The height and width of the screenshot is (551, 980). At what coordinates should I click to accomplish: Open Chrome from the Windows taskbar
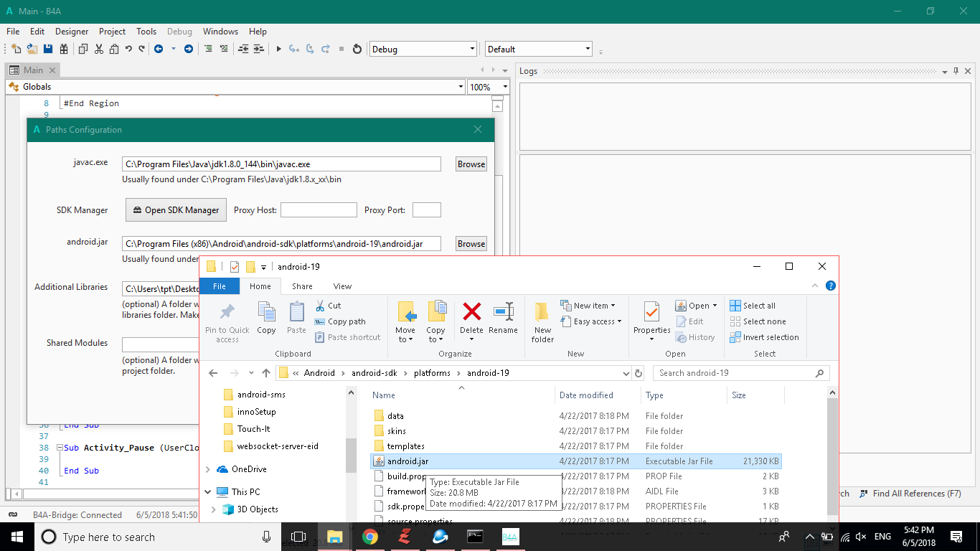pos(370,537)
